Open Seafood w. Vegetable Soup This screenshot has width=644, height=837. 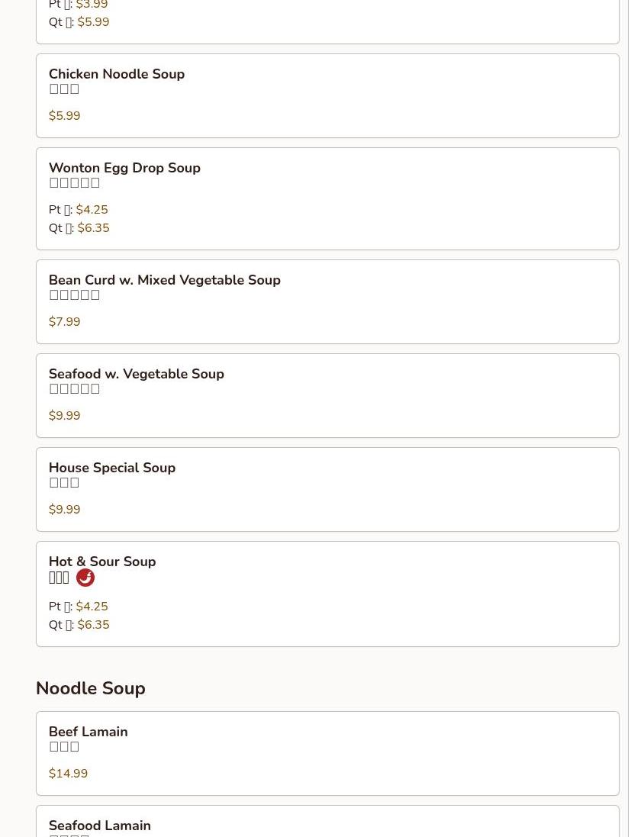tap(136, 374)
